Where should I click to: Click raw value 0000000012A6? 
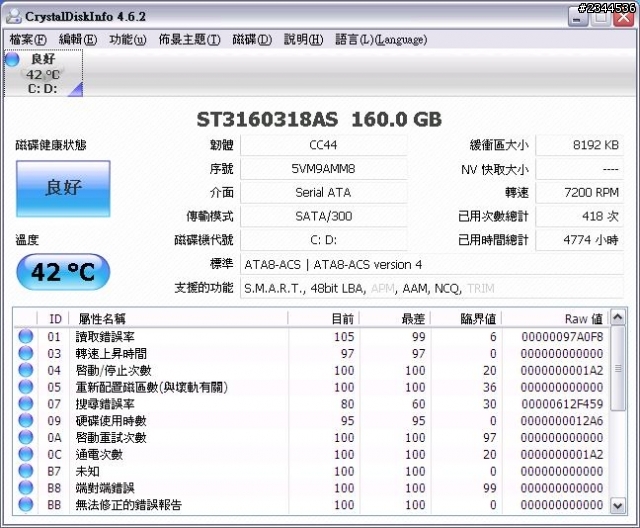562,421
